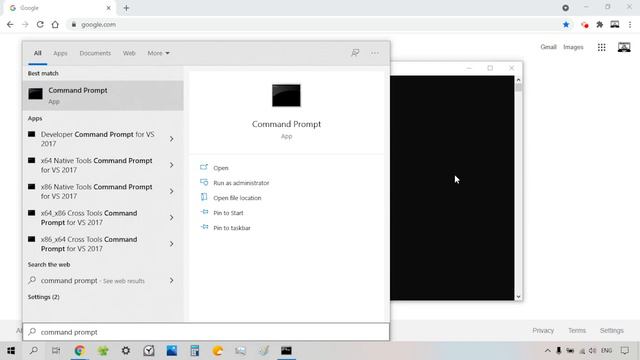640x360 pixels.
Task: Click the taskbar search magnifier icon
Action: tap(34, 351)
